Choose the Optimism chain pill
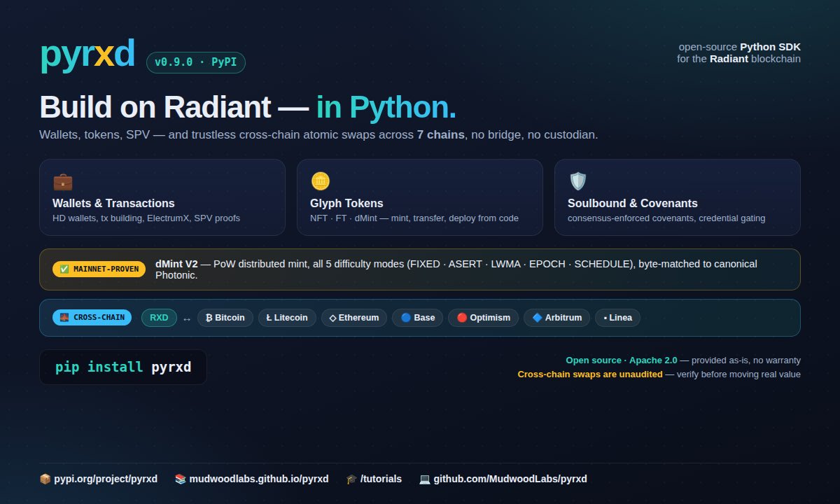This screenshot has width=840, height=504. click(483, 318)
